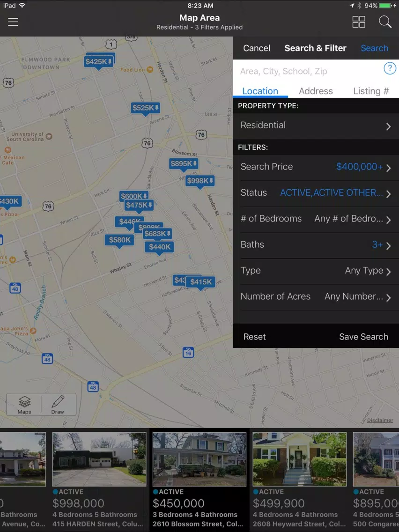Select the $600K map price pin
The image size is (399, 532).
click(134, 196)
